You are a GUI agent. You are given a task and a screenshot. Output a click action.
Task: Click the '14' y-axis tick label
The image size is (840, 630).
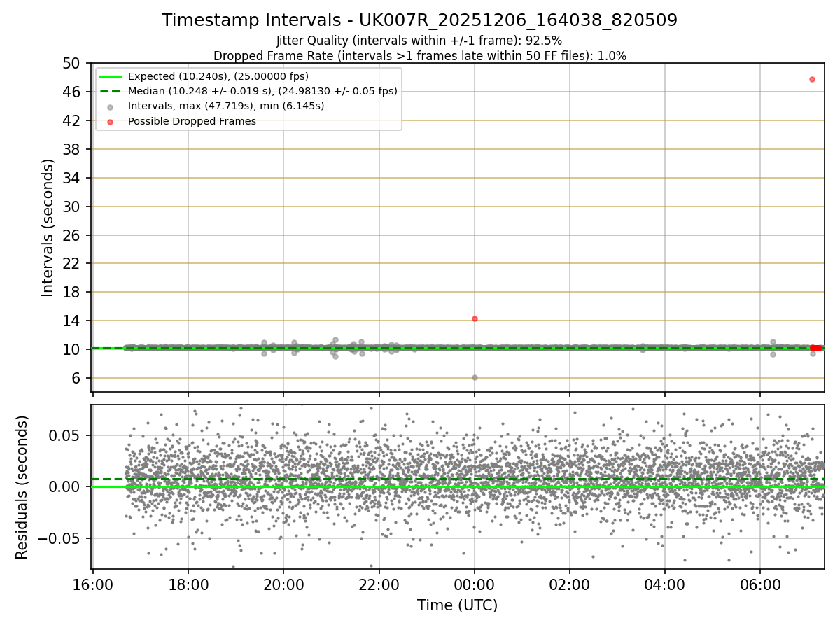pos(72,321)
